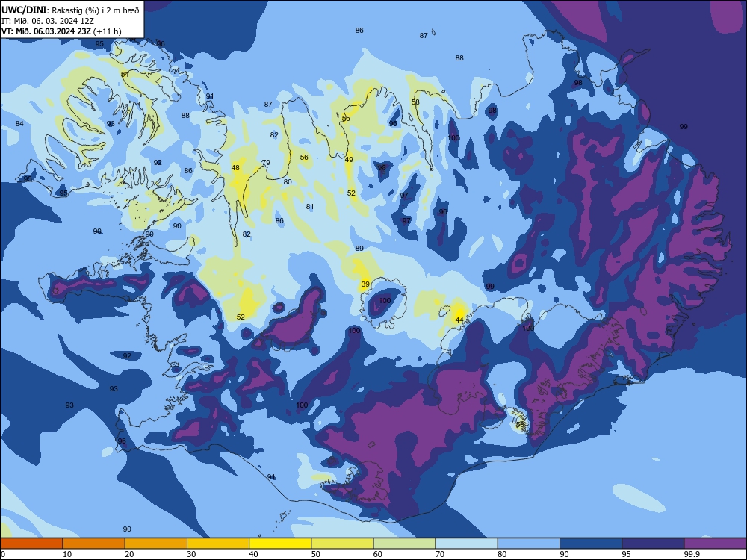Click the humidity value 79 on the map
747x560 pixels.
[x=266, y=162]
